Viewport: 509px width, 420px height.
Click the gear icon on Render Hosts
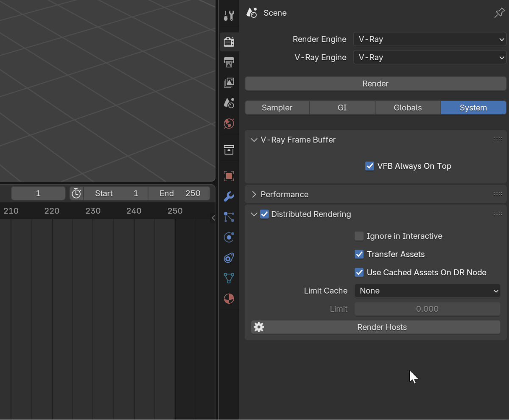259,327
